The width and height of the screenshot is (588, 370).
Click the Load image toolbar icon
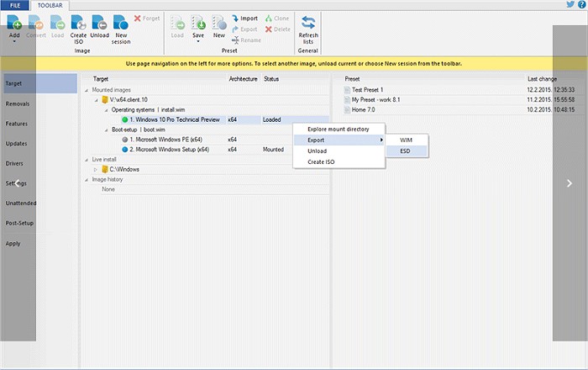click(57, 23)
